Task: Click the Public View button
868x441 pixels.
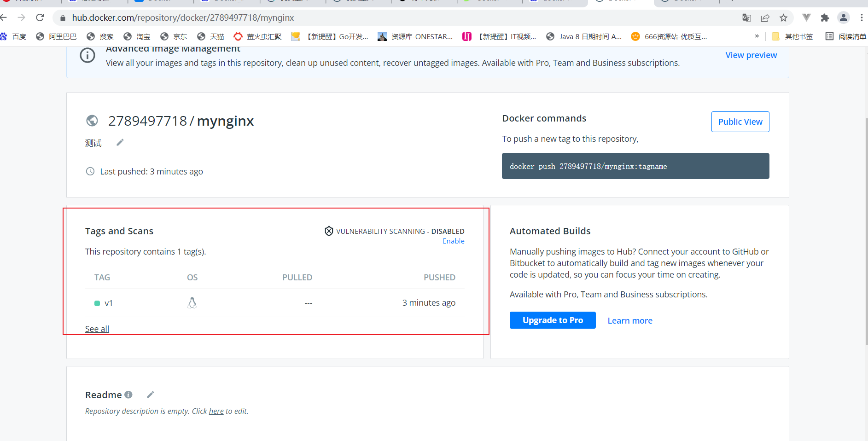Action: pyautogui.click(x=740, y=122)
